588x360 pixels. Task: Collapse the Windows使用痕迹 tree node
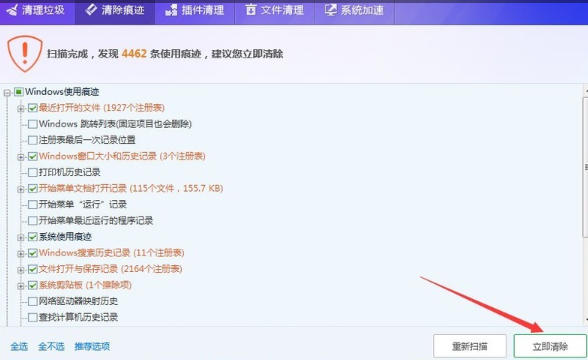coord(7,92)
